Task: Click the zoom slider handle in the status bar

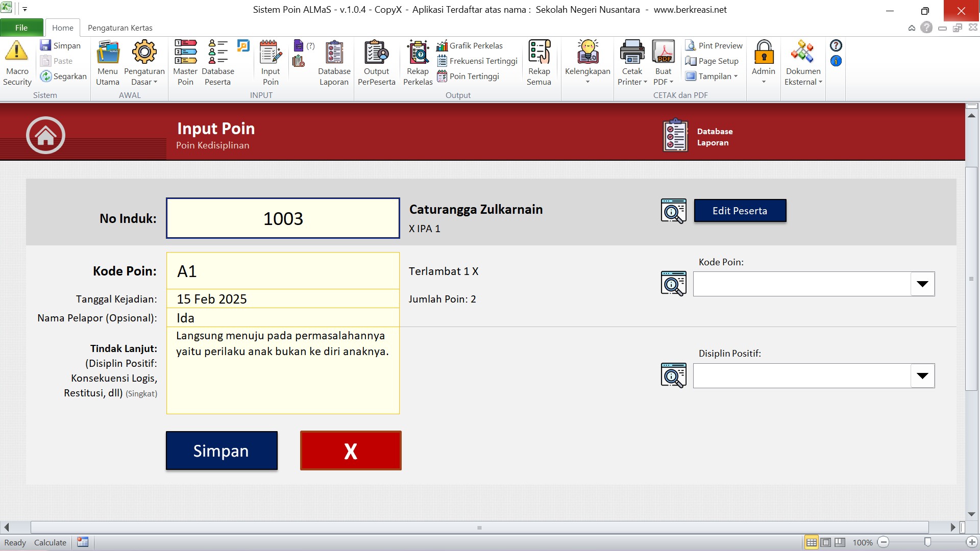Action: click(927, 542)
